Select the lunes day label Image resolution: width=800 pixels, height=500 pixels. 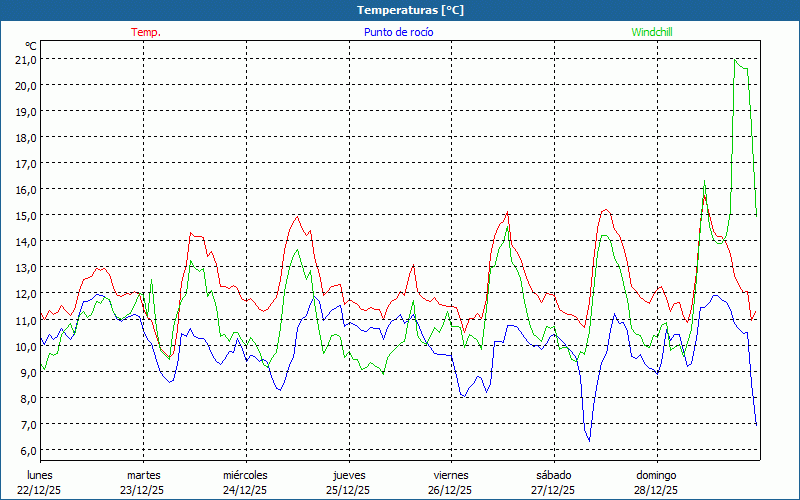(x=40, y=475)
